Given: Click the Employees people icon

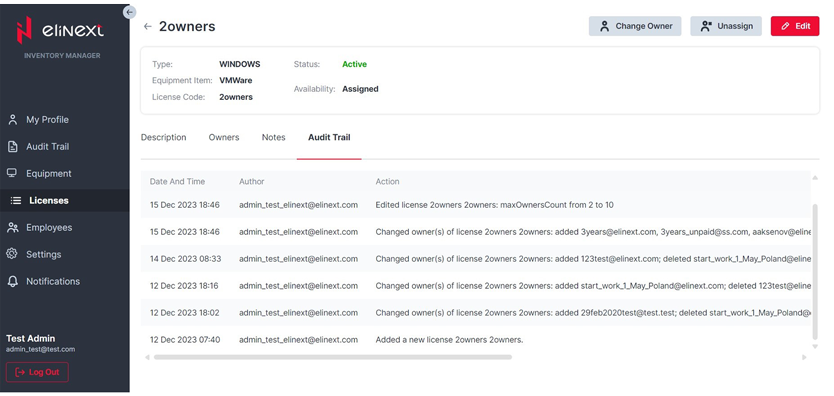Looking at the screenshot, I should click(13, 228).
